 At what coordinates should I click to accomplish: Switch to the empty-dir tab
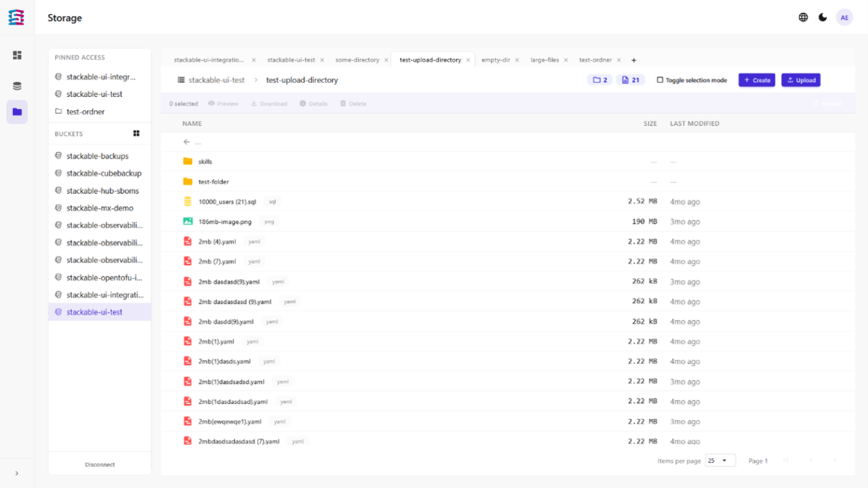tap(496, 60)
